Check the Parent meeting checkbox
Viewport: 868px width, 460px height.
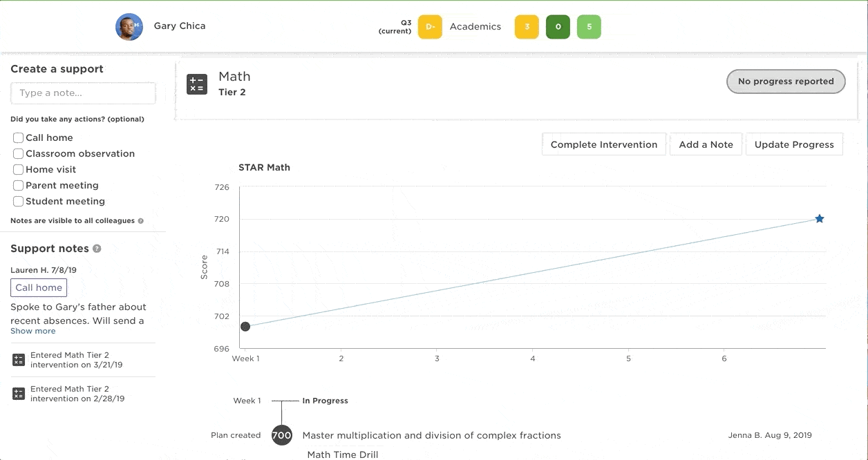click(x=18, y=185)
